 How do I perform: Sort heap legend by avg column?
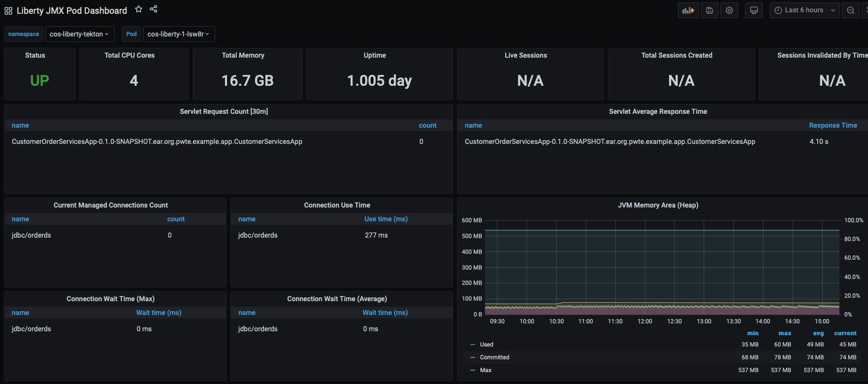[x=818, y=333]
